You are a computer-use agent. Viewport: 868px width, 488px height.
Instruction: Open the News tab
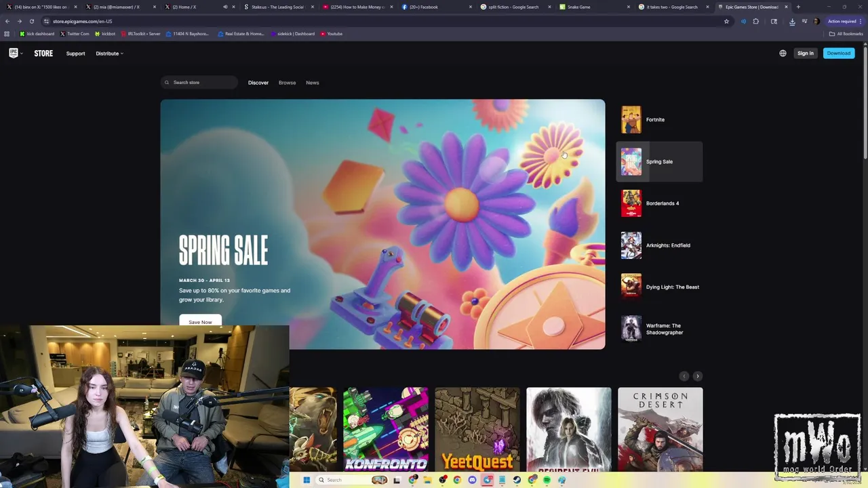[312, 83]
